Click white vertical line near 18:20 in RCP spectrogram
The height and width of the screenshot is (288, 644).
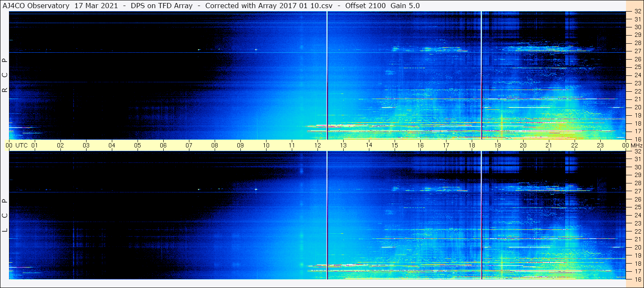click(x=482, y=75)
